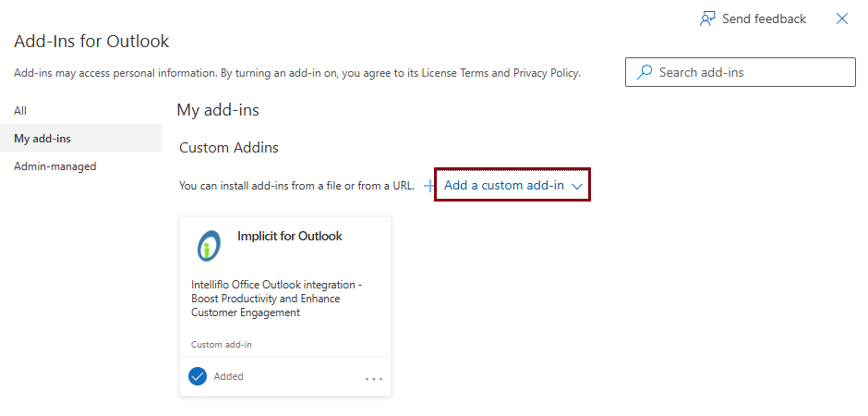Open the three-dots menu on Implicit card
The height and width of the screenshot is (416, 868).
point(373,378)
